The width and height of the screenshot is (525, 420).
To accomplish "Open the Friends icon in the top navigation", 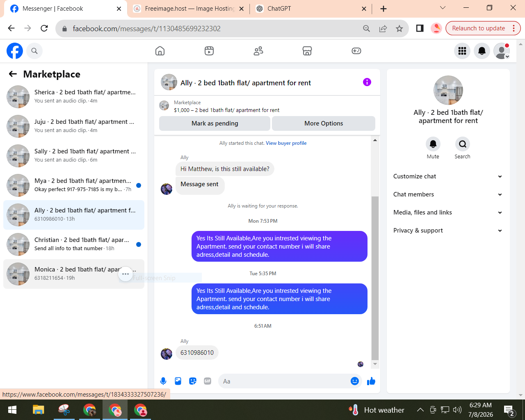I will (x=258, y=51).
